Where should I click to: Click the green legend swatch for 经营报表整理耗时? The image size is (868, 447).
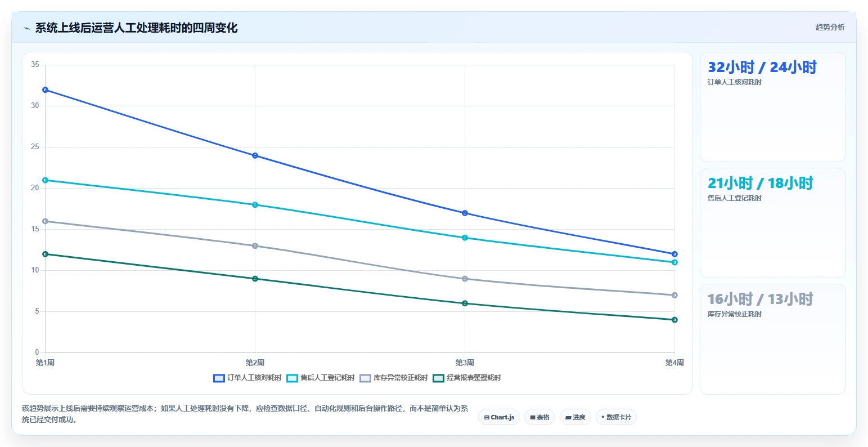[x=438, y=378]
